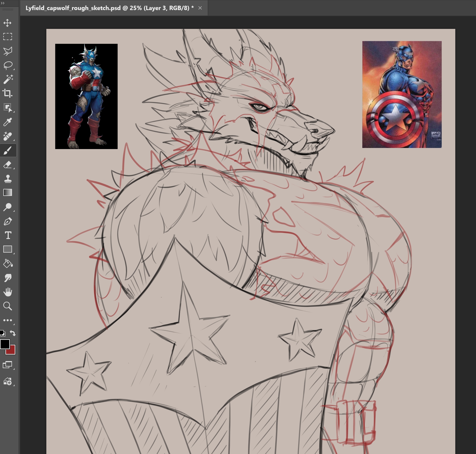Screen dimensions: 476x454
Task: Select the Move tool
Action: point(8,23)
